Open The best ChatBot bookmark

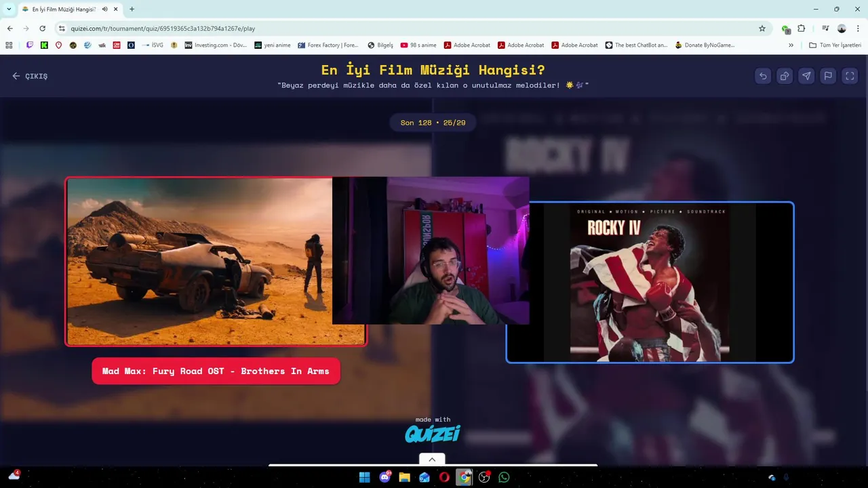tap(636, 45)
